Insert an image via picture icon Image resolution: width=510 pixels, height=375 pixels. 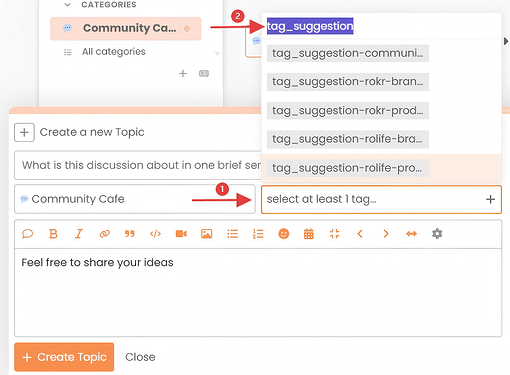tap(207, 234)
